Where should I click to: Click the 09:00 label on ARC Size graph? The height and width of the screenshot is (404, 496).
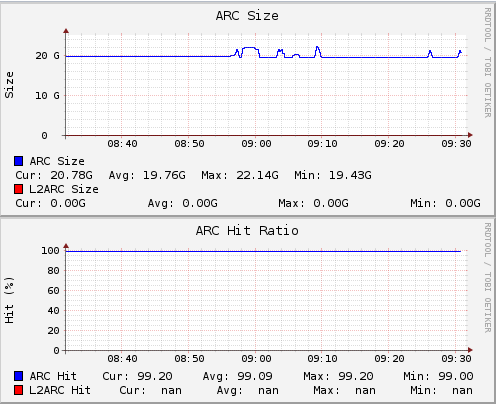point(256,144)
